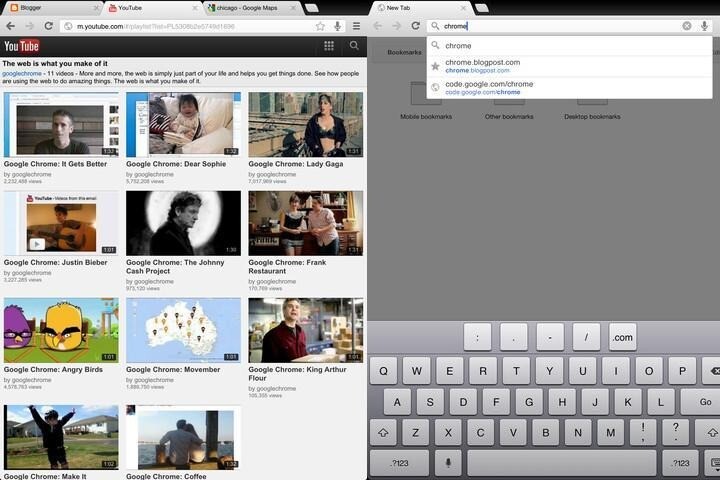Bookmark page with the star icon

(320, 27)
